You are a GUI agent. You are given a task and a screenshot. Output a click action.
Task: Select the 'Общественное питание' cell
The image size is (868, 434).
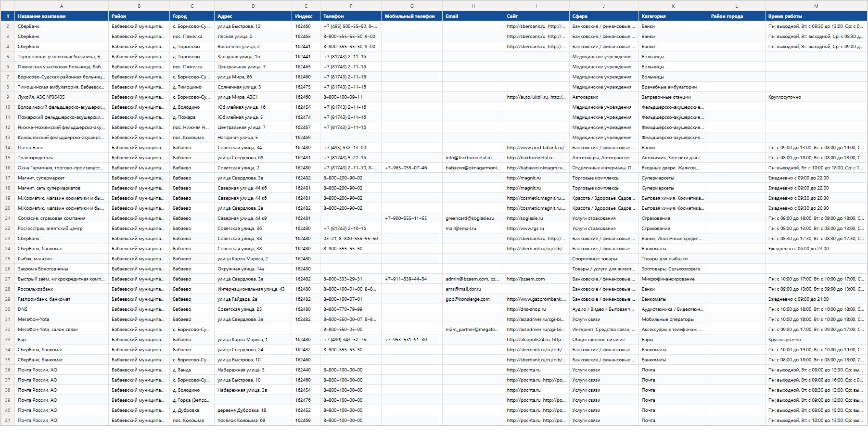tap(604, 340)
